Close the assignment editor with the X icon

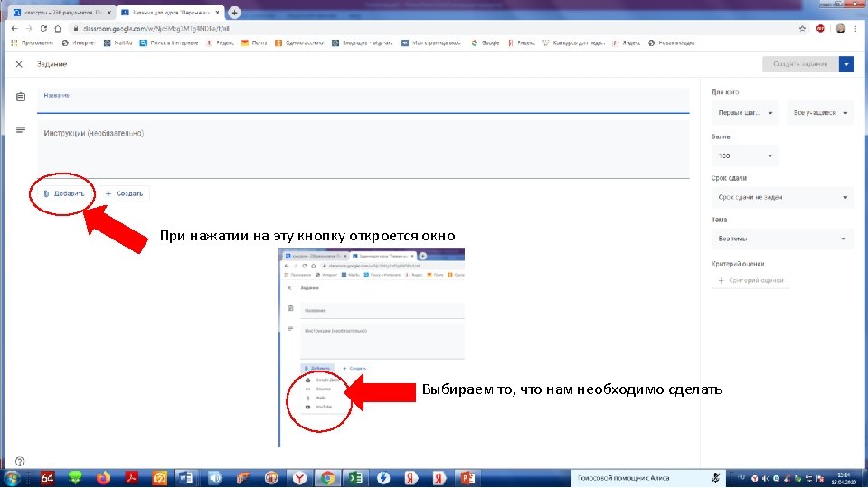[19, 64]
